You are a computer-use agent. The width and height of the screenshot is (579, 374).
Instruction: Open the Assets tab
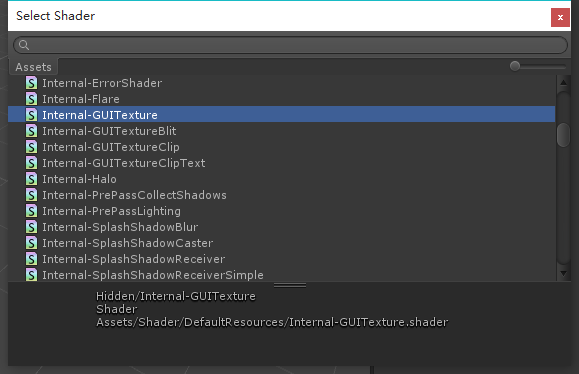[x=33, y=67]
